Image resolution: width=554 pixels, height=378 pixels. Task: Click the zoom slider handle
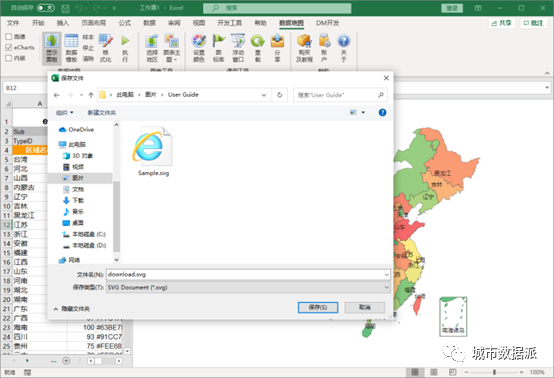(x=494, y=372)
